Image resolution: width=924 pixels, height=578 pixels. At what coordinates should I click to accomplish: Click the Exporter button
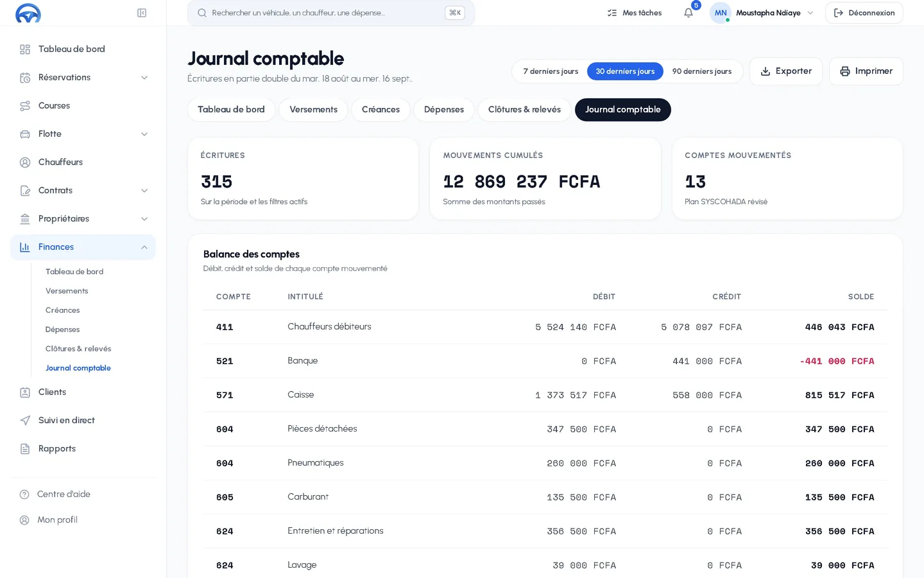786,71
